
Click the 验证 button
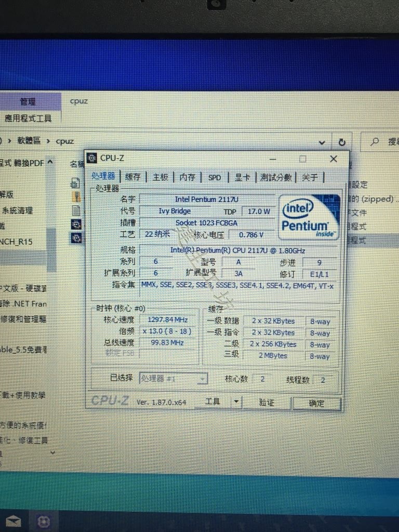[267, 403]
